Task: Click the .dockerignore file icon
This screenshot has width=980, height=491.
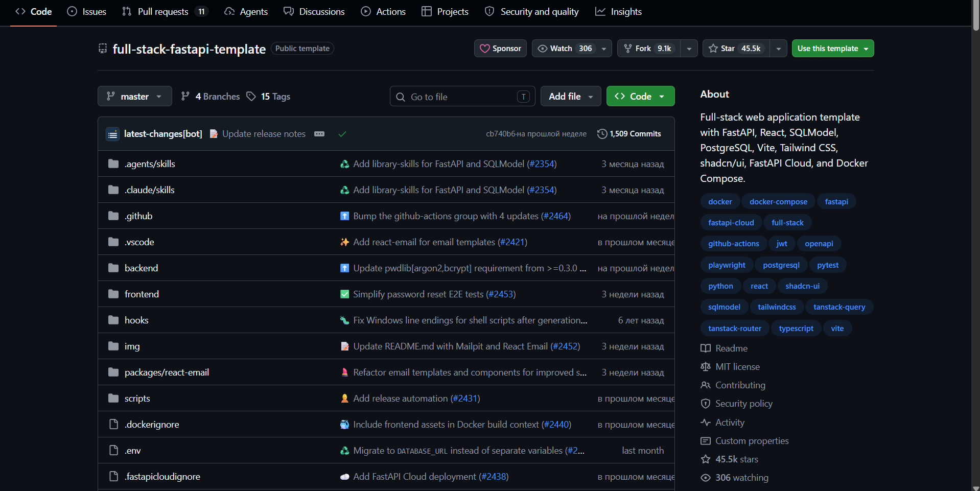Action: 113,425
